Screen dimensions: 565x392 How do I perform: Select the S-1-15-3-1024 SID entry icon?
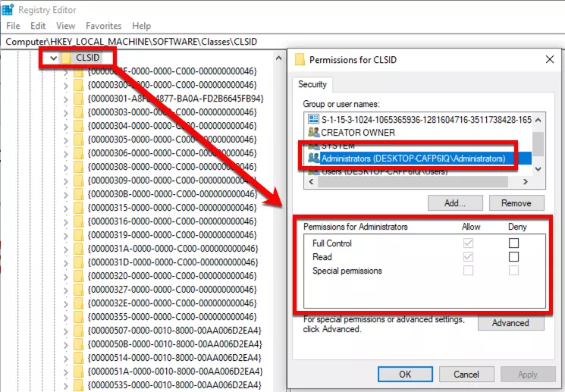(313, 119)
